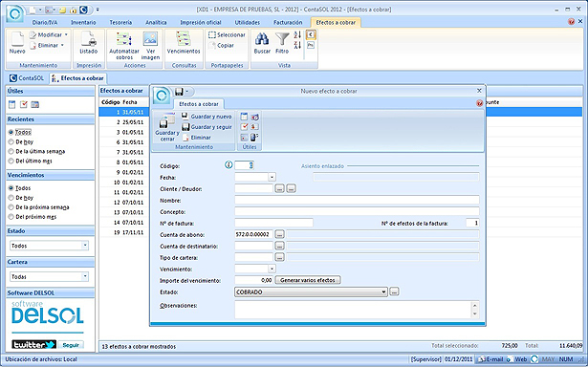Select Del próximo mes option
This screenshot has width=588, height=367.
tap(11, 217)
